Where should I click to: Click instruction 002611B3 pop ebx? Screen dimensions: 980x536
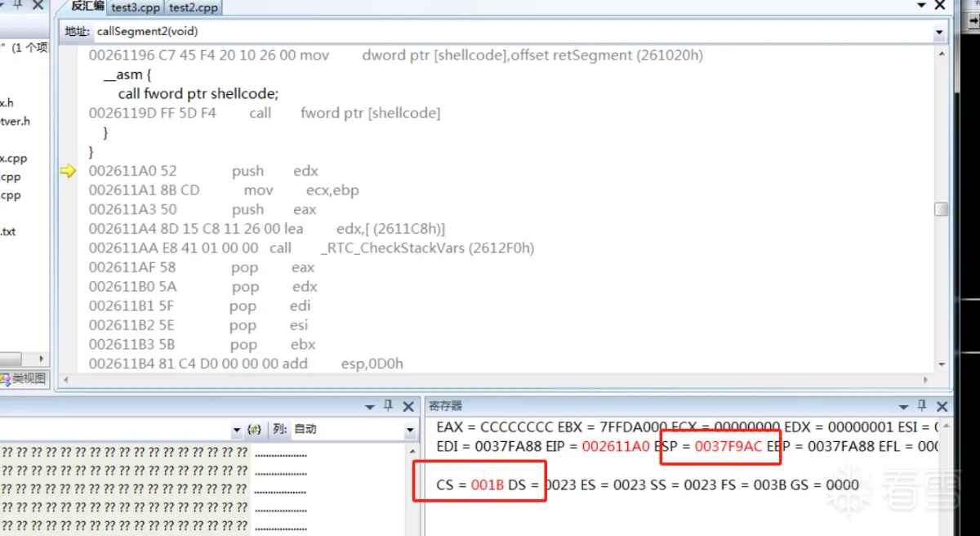coord(203,344)
